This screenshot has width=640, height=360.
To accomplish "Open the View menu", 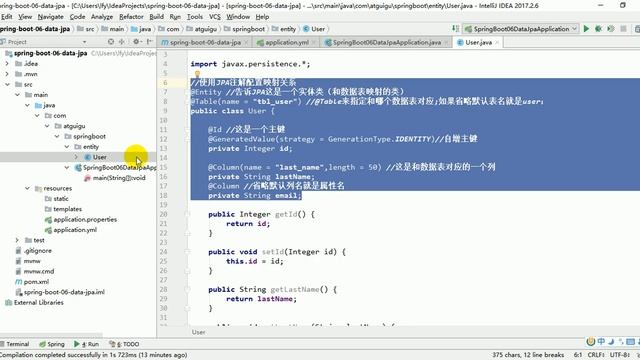I will point(25,17).
